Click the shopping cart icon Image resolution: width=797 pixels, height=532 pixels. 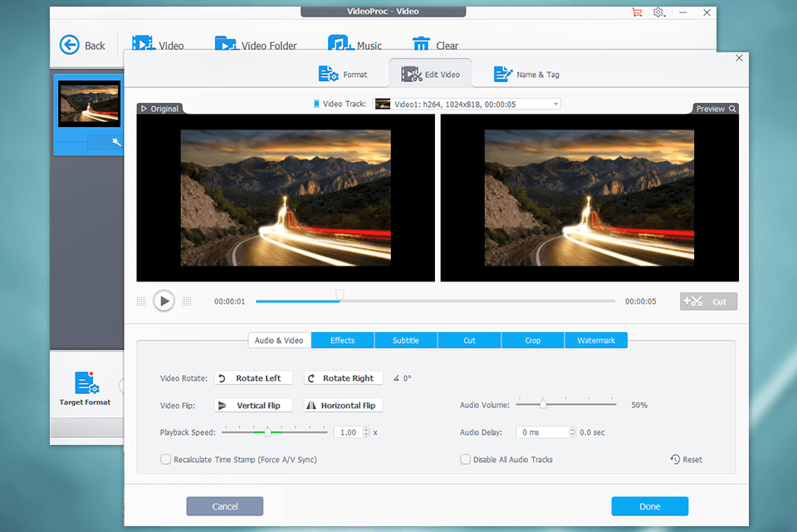(x=637, y=12)
